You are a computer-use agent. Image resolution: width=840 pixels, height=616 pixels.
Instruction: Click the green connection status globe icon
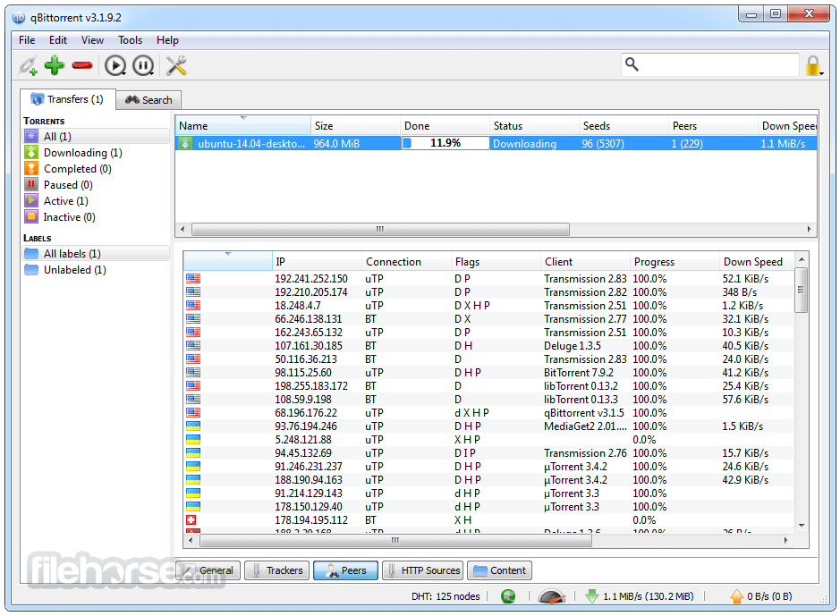tap(508, 596)
